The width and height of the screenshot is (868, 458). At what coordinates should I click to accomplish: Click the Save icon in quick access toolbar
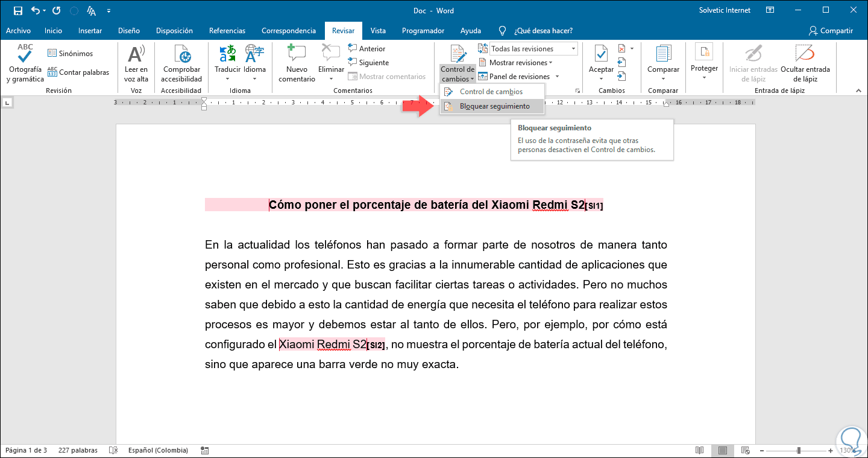[x=18, y=11]
